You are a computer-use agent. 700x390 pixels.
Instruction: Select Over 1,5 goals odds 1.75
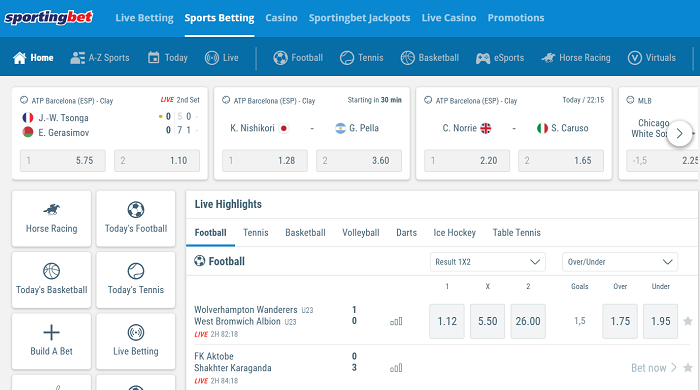click(620, 321)
